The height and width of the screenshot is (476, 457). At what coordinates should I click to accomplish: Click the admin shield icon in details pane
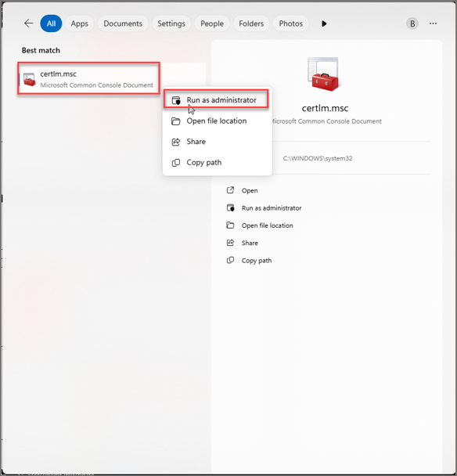click(x=231, y=207)
